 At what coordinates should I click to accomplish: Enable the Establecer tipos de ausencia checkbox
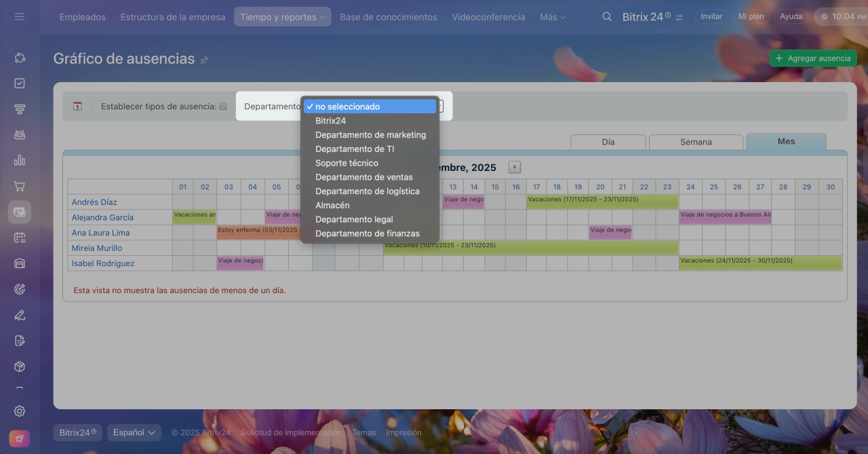(223, 107)
